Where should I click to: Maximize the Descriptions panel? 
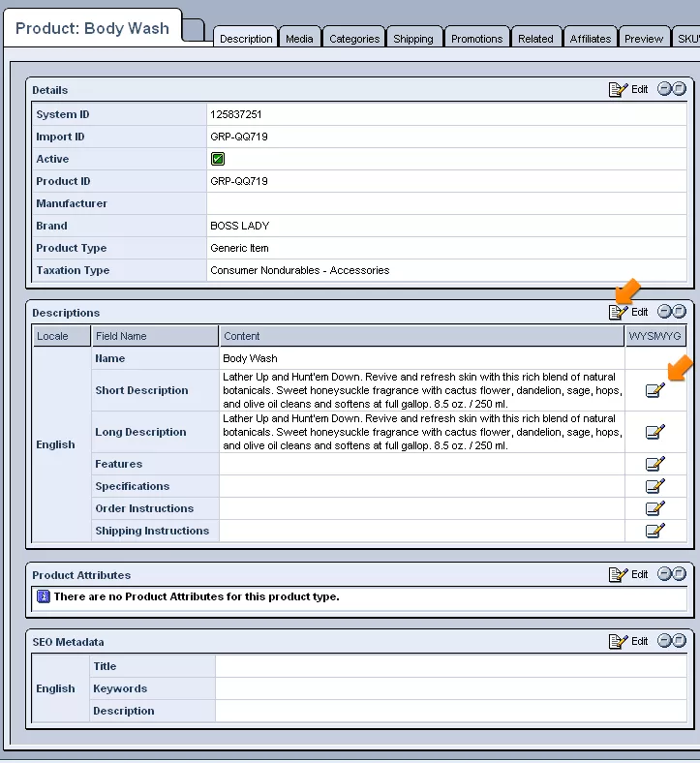click(x=679, y=312)
